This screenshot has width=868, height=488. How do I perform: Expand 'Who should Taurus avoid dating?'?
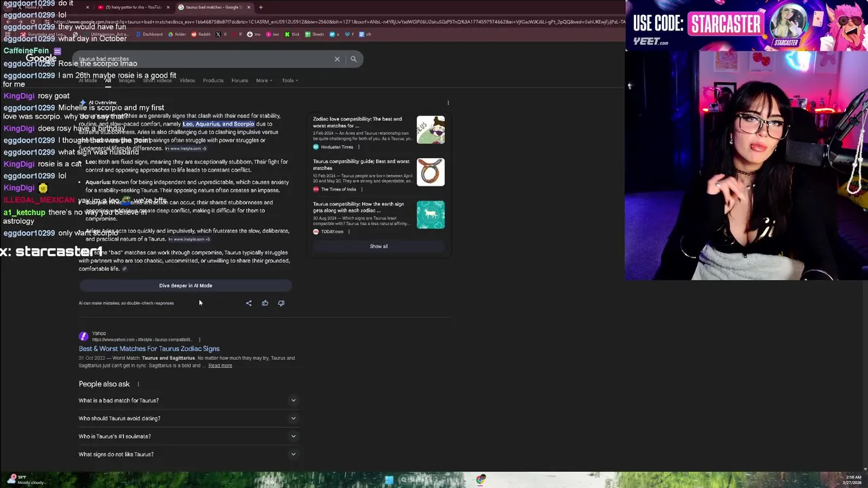188,418
